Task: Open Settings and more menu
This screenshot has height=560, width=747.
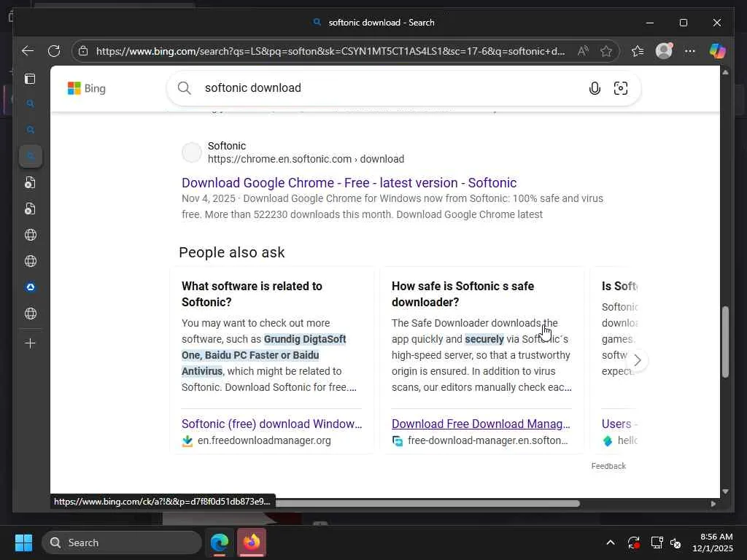Action: [690, 51]
